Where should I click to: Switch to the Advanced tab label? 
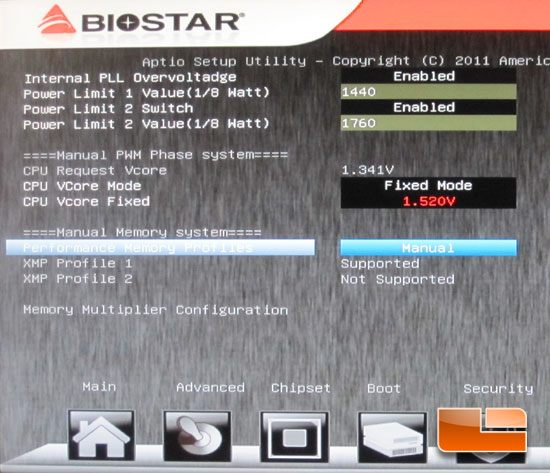tap(210, 387)
